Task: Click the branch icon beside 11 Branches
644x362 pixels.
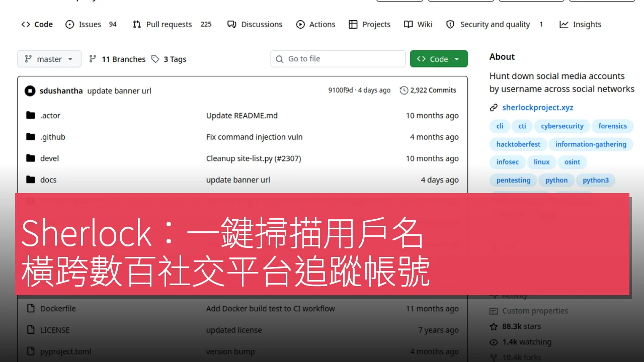Action: pos(93,59)
